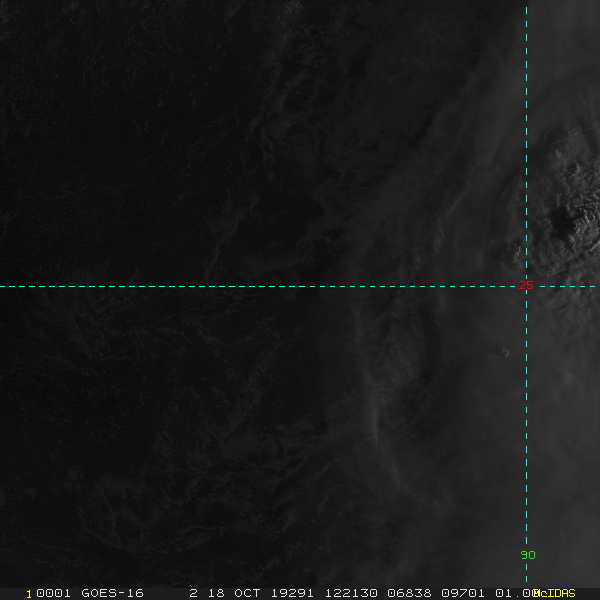The height and width of the screenshot is (600, 600).
Task: Click the red latitude label 25
Action: pyautogui.click(x=526, y=285)
